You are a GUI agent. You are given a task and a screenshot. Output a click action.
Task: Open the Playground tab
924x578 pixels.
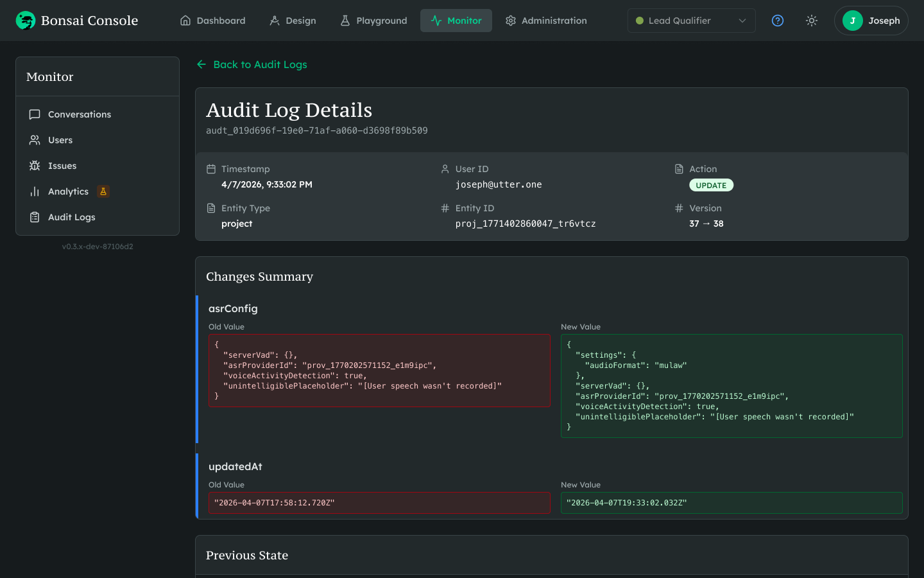373,21
